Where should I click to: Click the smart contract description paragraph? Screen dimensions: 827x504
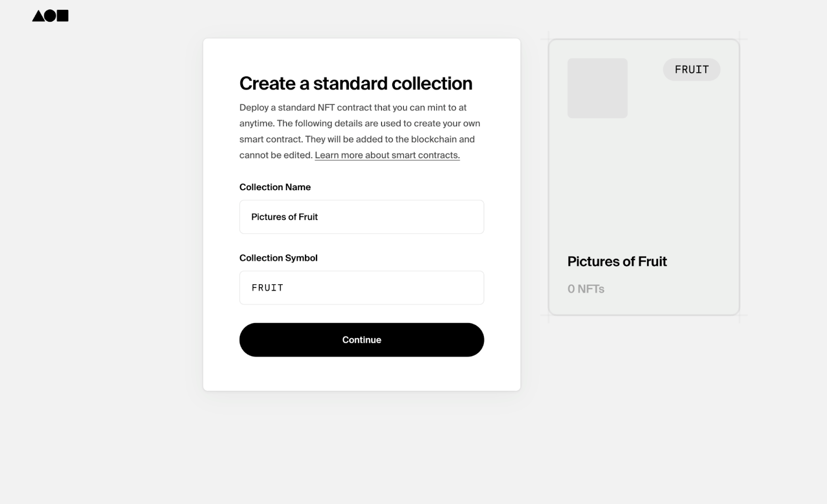tap(359, 131)
